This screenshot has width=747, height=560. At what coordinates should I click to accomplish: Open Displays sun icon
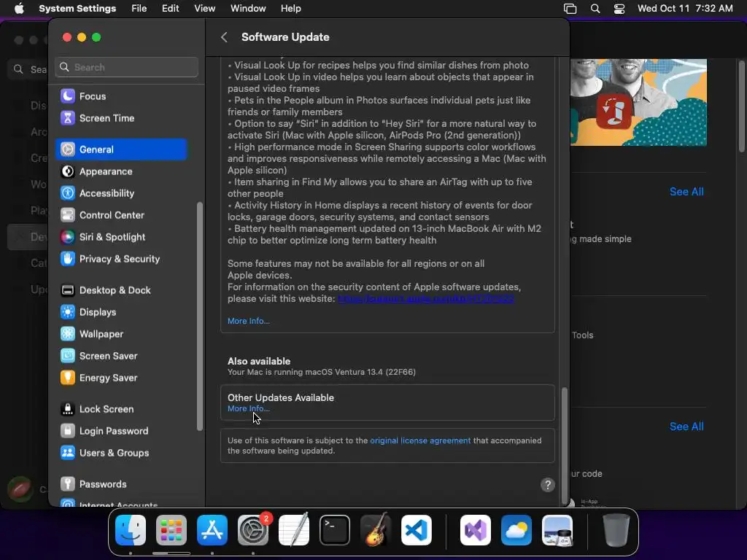pyautogui.click(x=68, y=312)
